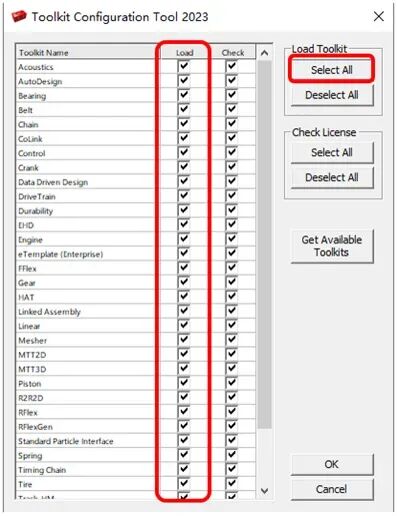The image size is (397, 516).
Task: Toggle Check checkbox for Crank
Action: pyautogui.click(x=232, y=167)
